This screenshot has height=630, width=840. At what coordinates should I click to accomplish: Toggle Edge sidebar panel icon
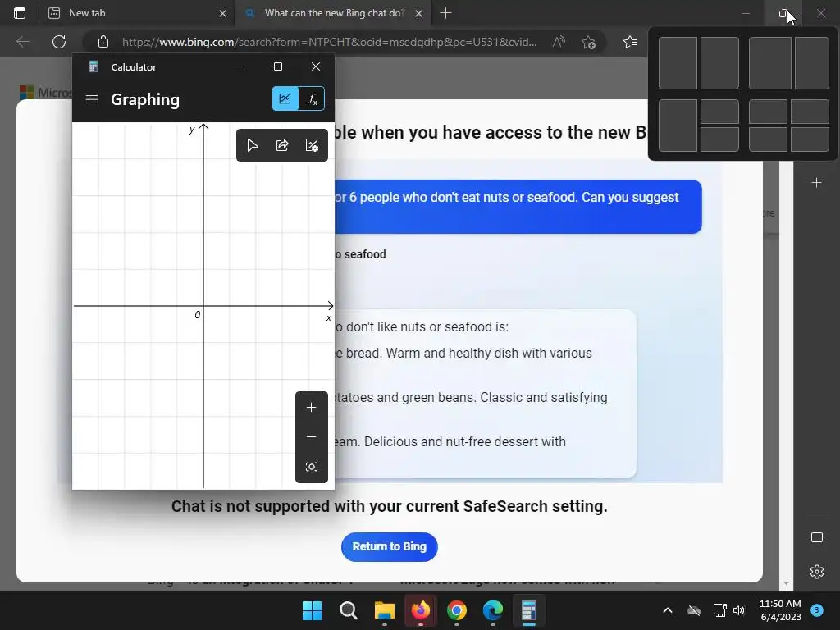(x=817, y=537)
